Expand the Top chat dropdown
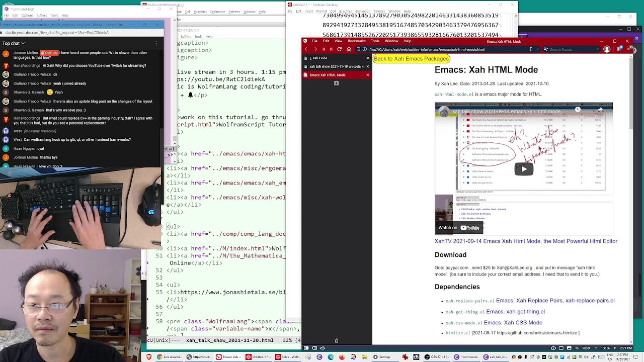Screen dimensions: 644x362 14,43
